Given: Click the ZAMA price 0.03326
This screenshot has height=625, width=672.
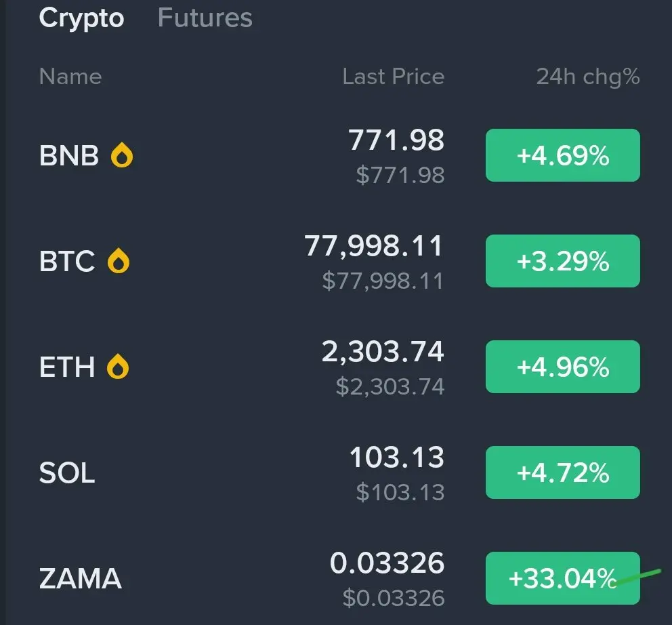Looking at the screenshot, I should (387, 563).
